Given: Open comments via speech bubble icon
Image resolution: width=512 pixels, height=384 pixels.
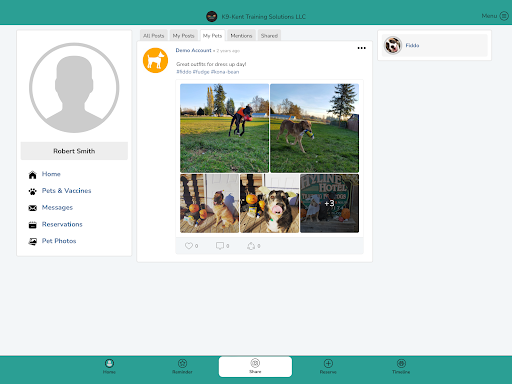Looking at the screenshot, I should (x=220, y=246).
